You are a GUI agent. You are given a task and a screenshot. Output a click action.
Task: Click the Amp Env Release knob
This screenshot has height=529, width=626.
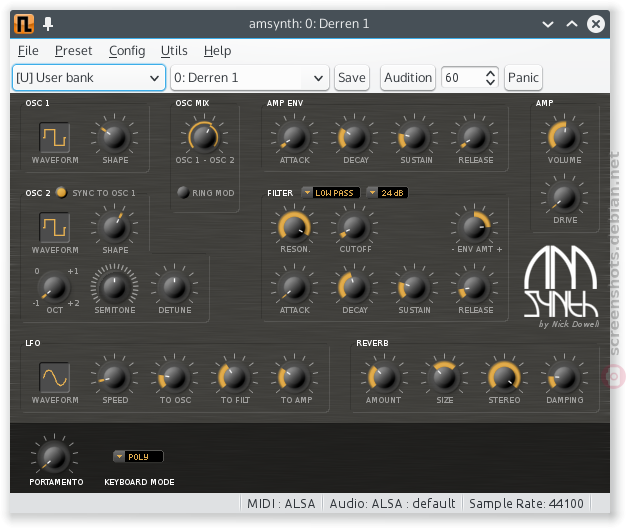tap(474, 137)
